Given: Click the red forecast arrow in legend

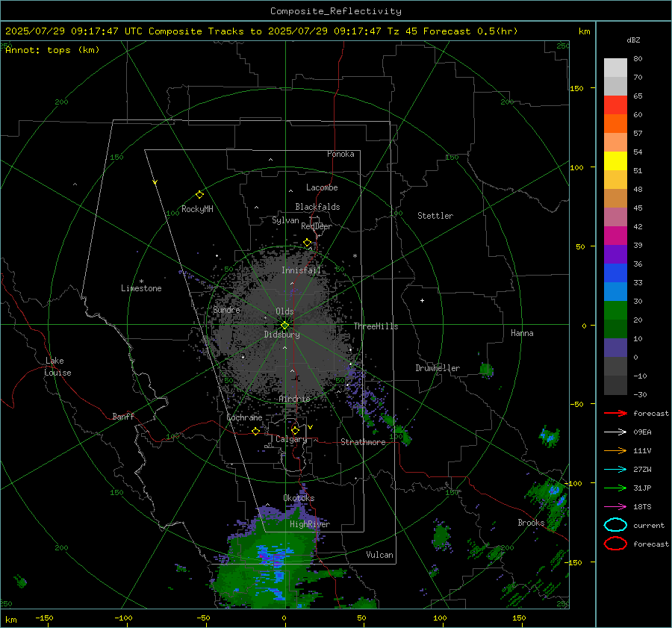Looking at the screenshot, I should coord(615,413).
